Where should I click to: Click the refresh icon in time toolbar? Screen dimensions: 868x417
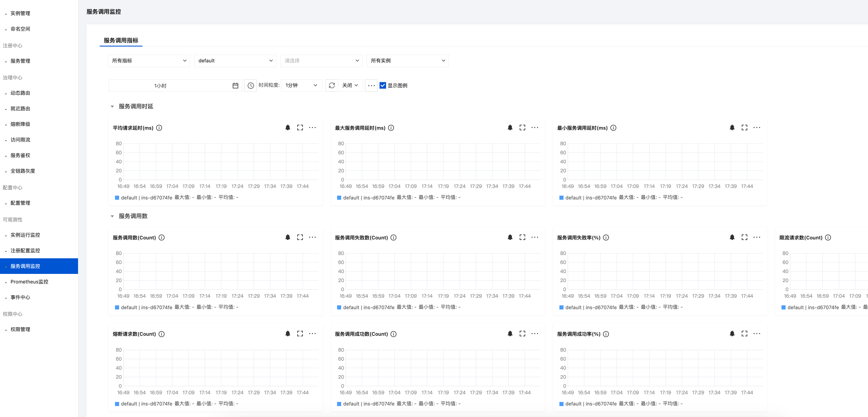click(x=332, y=86)
